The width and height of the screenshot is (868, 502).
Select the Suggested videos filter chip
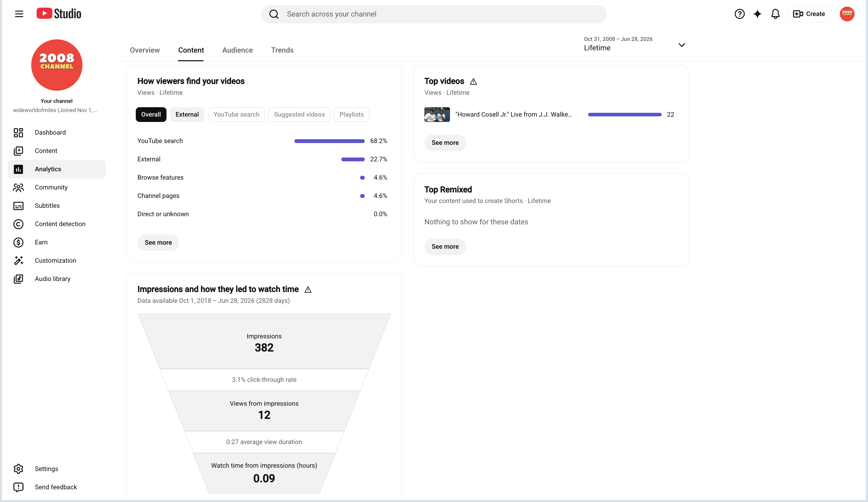[299, 115]
